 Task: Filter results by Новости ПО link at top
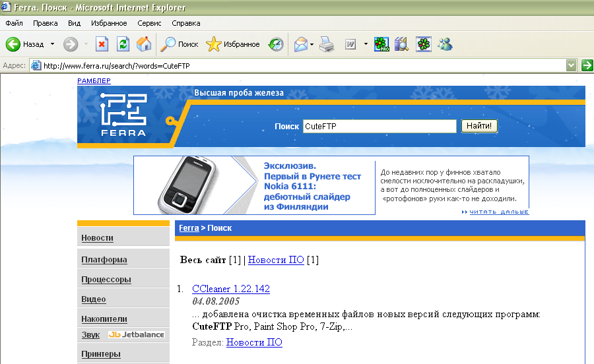(276, 260)
